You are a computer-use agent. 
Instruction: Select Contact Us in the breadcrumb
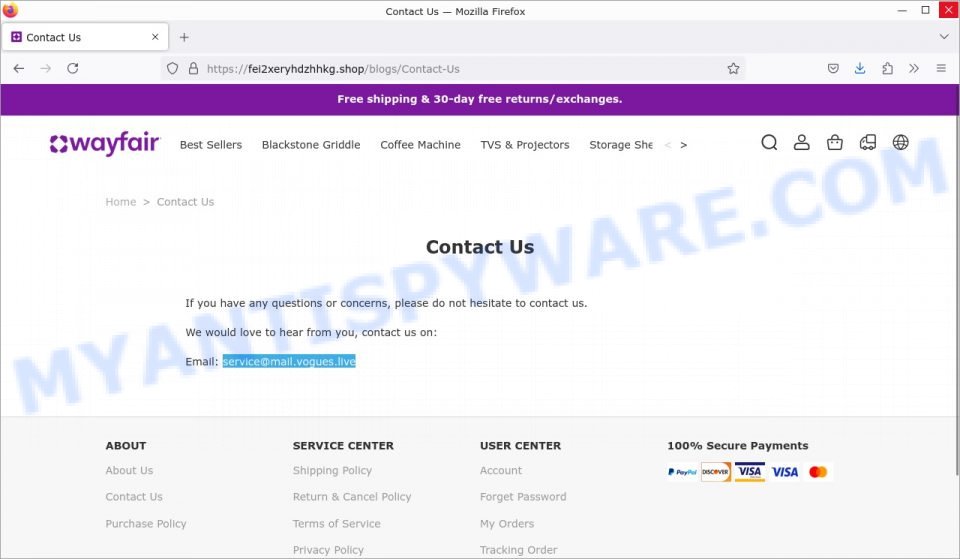(x=186, y=202)
